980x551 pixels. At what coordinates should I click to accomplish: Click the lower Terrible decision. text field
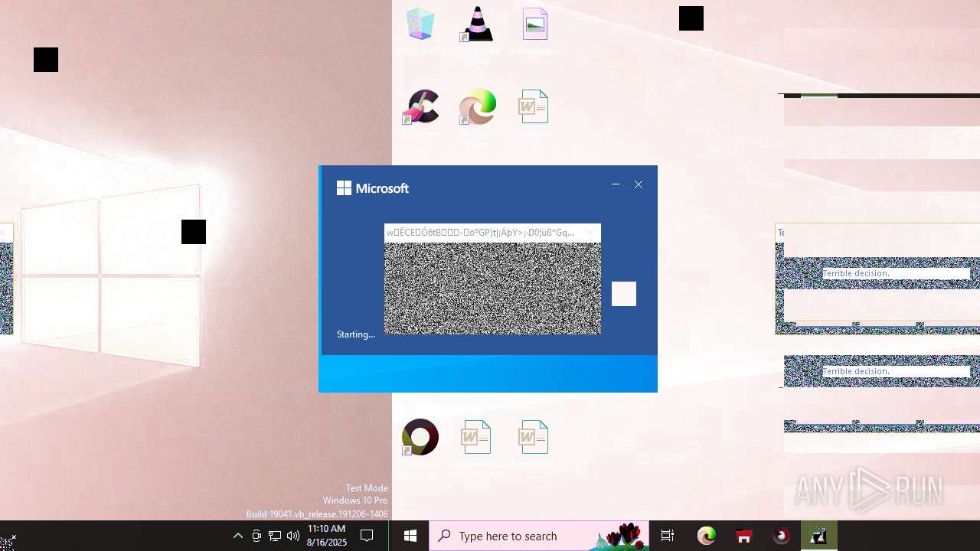pyautogui.click(x=896, y=371)
